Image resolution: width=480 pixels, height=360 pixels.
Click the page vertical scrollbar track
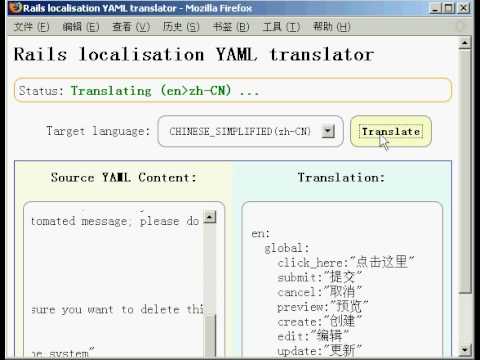(x=465, y=318)
